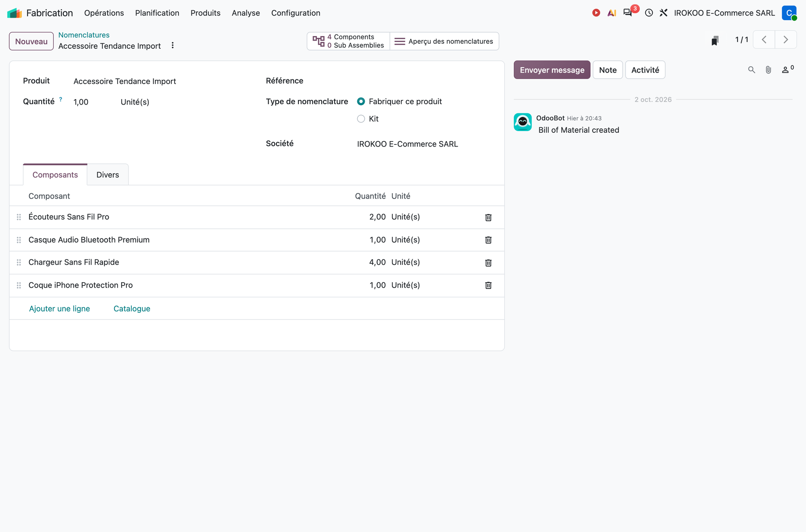Open the Fabrication app home icon
The height and width of the screenshot is (532, 806).
pyautogui.click(x=15, y=13)
